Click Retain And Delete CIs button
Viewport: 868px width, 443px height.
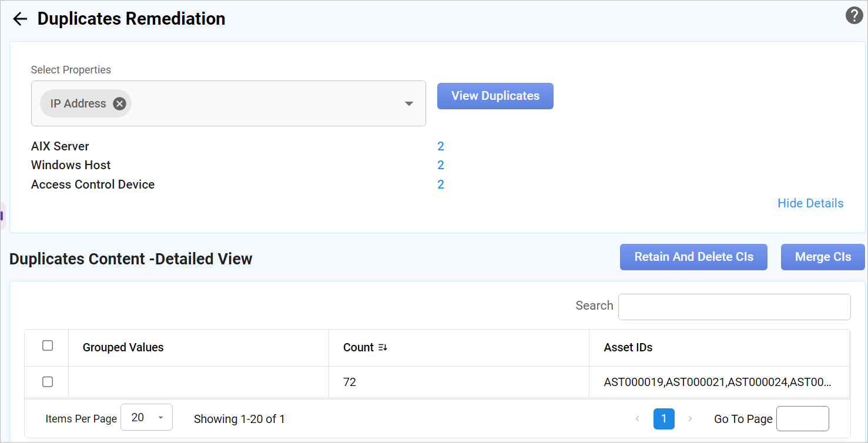[x=693, y=257]
